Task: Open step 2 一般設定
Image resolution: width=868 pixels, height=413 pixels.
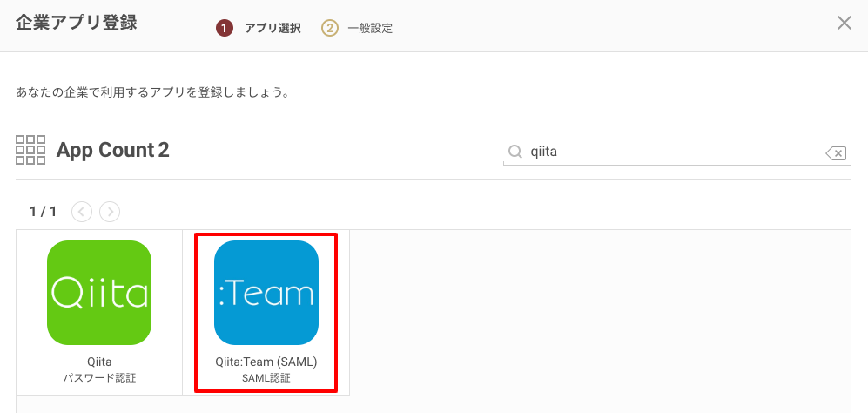Action: click(x=357, y=28)
